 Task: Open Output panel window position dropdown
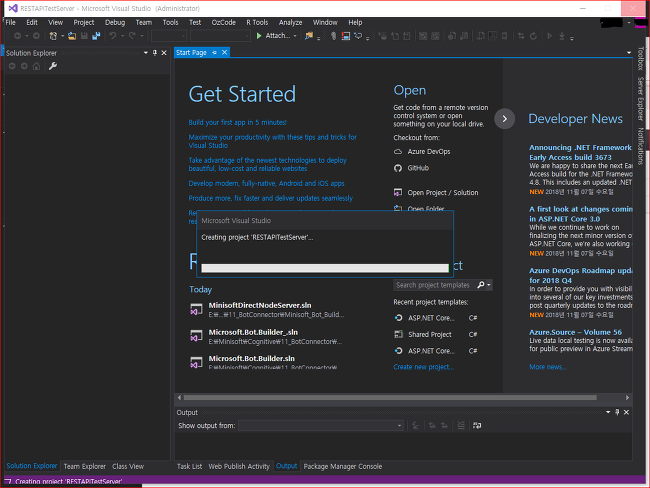pyautogui.click(x=608, y=412)
